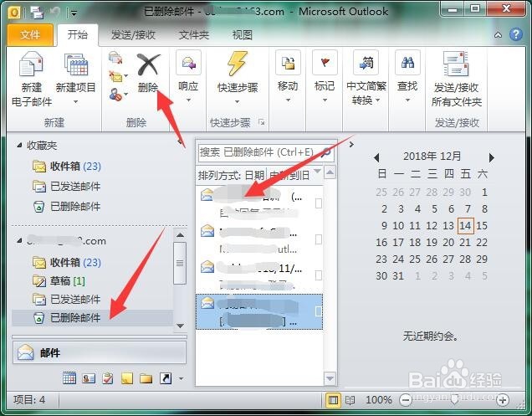Click the Quick Steps (快速步骤) lightning icon

pos(238,63)
